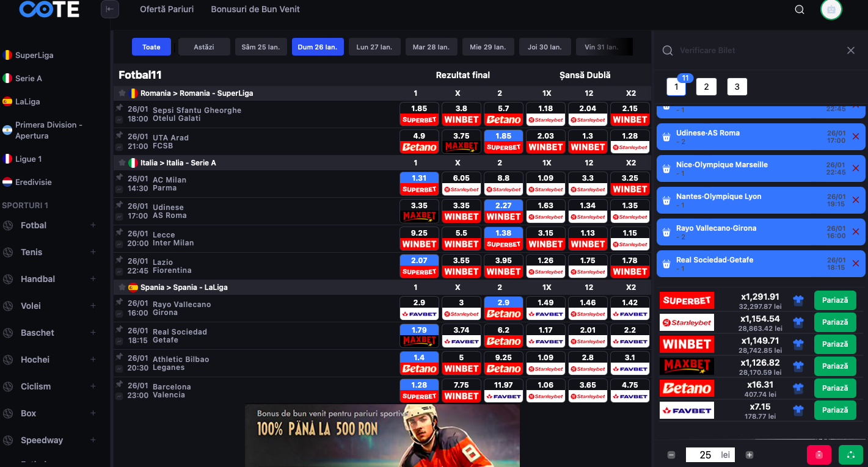The height and width of the screenshot is (467, 868).
Task: Click basket icon on Nantes-Olympique Lyon slip
Action: tap(666, 201)
